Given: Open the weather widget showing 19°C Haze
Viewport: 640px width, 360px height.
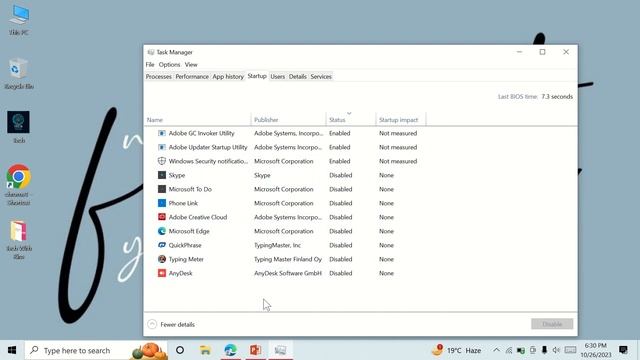Looking at the screenshot, I should tap(457, 350).
